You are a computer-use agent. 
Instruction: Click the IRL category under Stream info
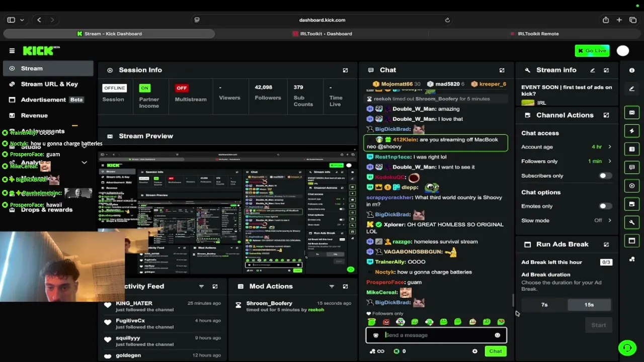pyautogui.click(x=541, y=103)
